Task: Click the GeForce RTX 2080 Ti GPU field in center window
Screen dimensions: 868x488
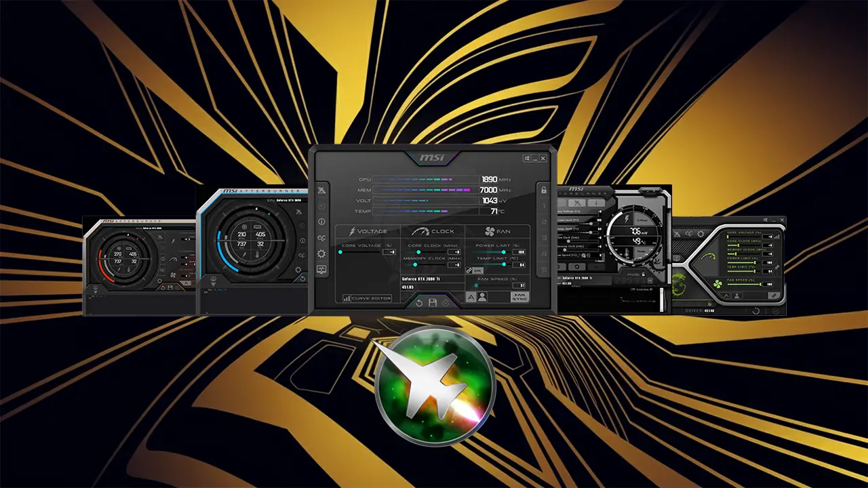Action: 433,279
